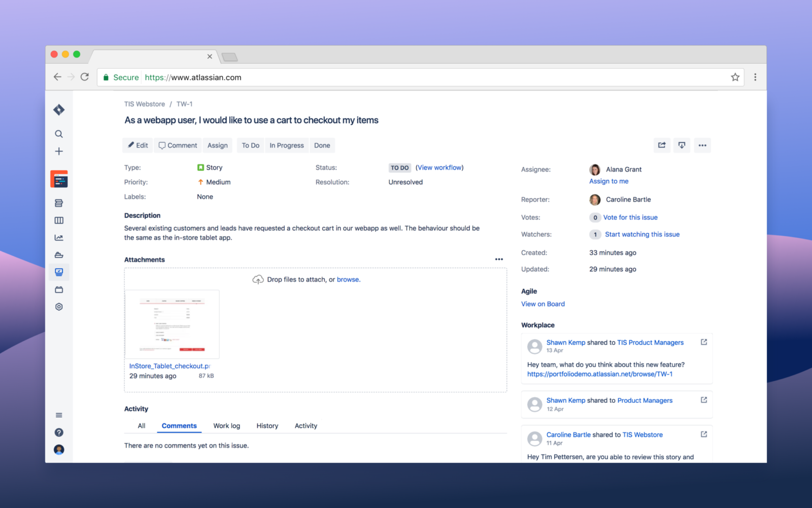Viewport: 812px width, 508px height.
Task: Open the help question mark icon
Action: click(59, 432)
